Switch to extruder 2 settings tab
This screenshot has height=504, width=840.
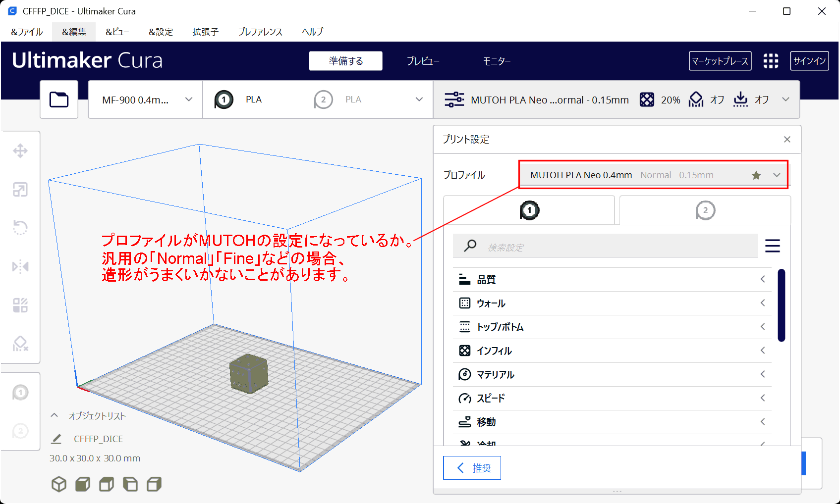click(x=705, y=210)
